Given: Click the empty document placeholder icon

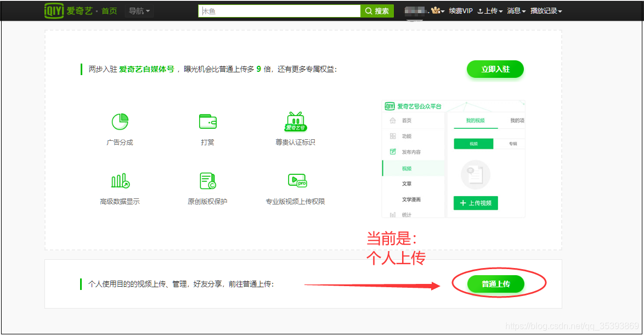Looking at the screenshot, I should tap(476, 175).
